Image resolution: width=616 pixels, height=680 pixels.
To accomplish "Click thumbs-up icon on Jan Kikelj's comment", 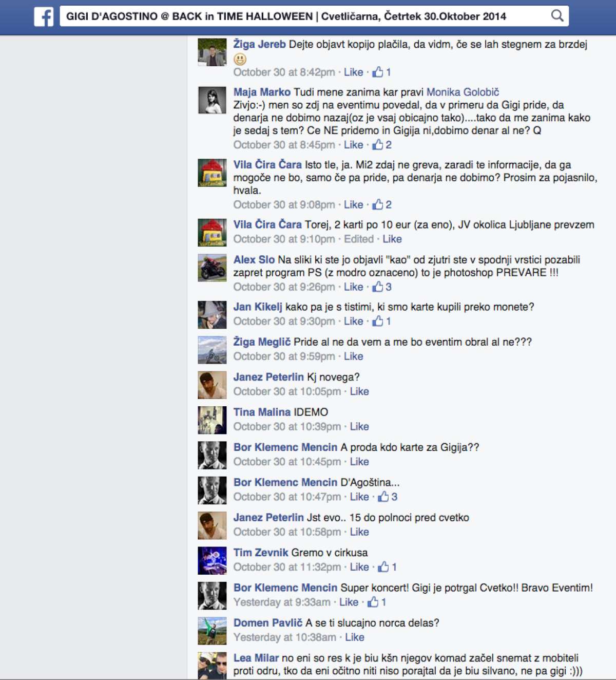I will point(378,321).
